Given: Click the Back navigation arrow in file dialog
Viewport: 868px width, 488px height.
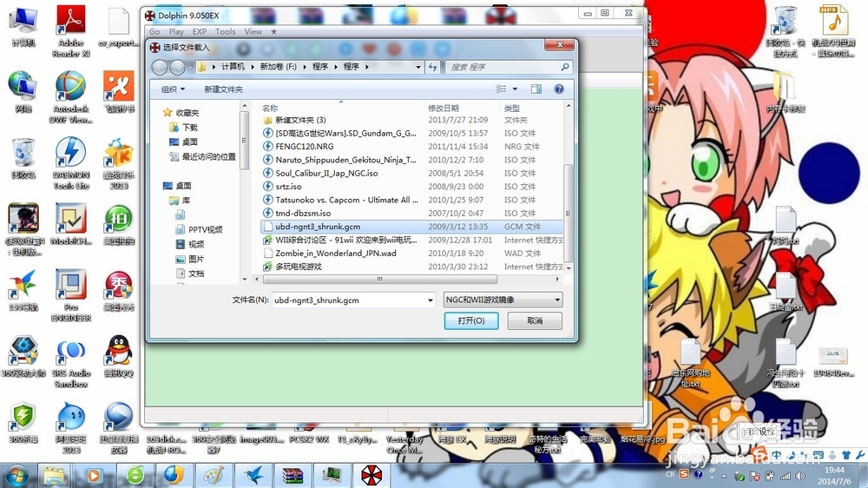Looking at the screenshot, I should [x=160, y=67].
